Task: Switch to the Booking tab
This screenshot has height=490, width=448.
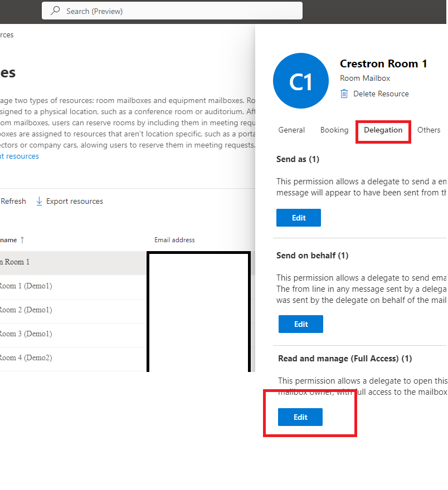Action: [334, 130]
